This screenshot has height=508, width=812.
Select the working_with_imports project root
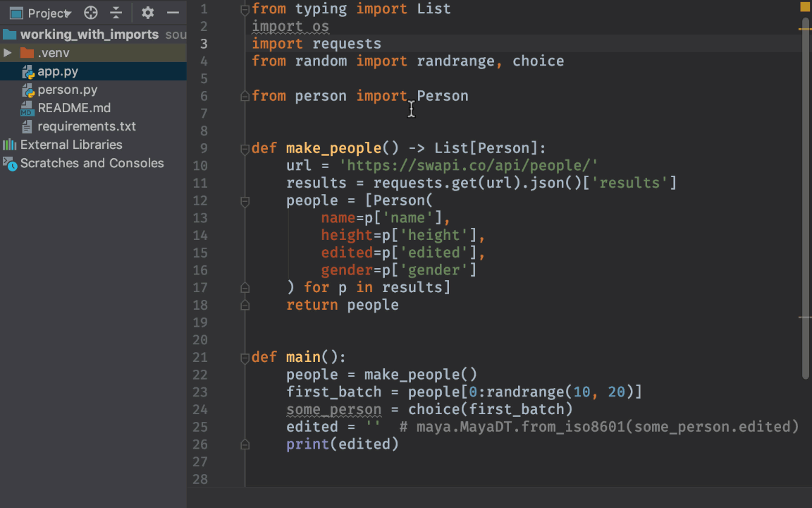click(87, 34)
